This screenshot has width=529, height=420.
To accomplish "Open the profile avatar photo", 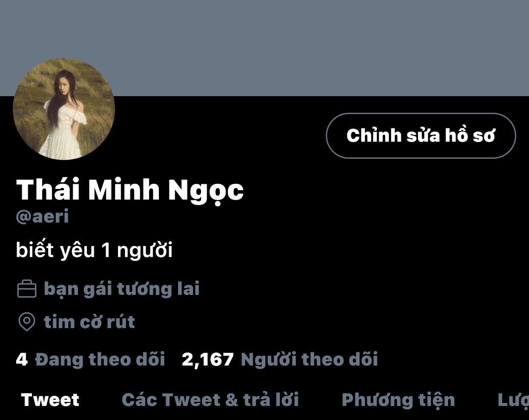I will 64,109.
